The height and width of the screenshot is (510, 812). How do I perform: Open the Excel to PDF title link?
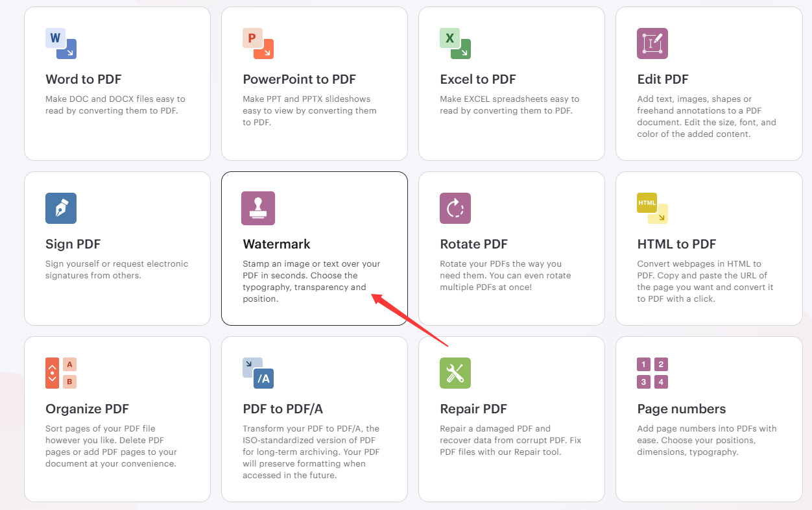coord(478,79)
